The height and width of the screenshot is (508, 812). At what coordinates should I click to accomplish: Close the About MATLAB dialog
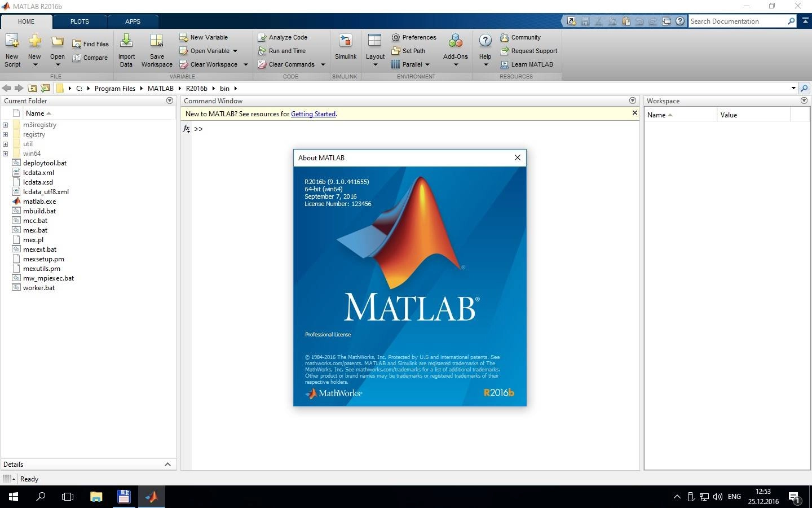pyautogui.click(x=517, y=157)
